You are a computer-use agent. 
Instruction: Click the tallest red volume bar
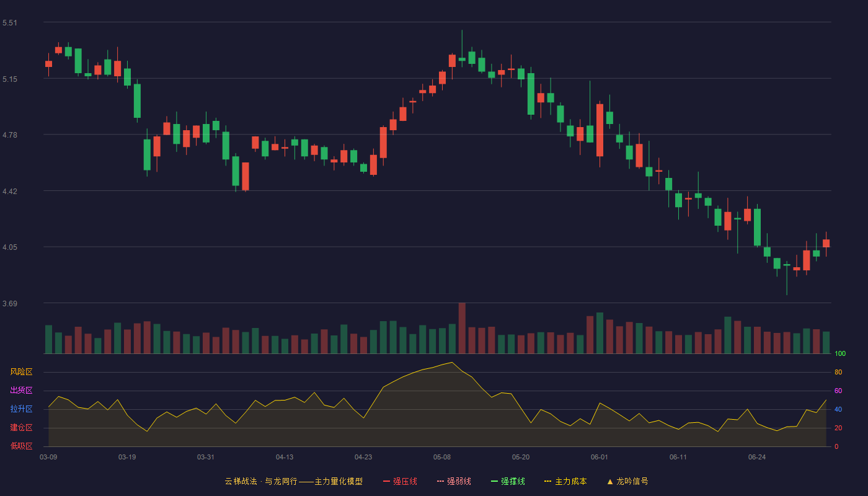tap(462, 328)
